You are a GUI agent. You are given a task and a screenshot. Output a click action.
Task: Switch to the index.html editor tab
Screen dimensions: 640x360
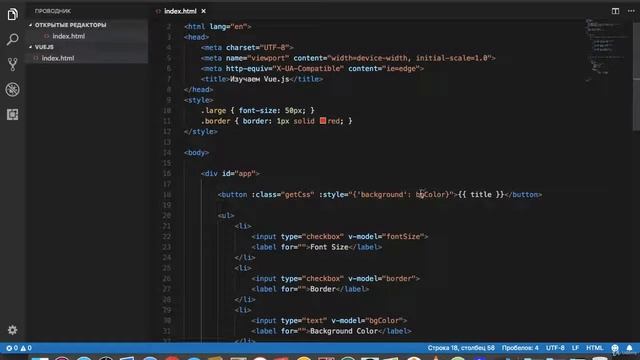[x=180, y=11]
